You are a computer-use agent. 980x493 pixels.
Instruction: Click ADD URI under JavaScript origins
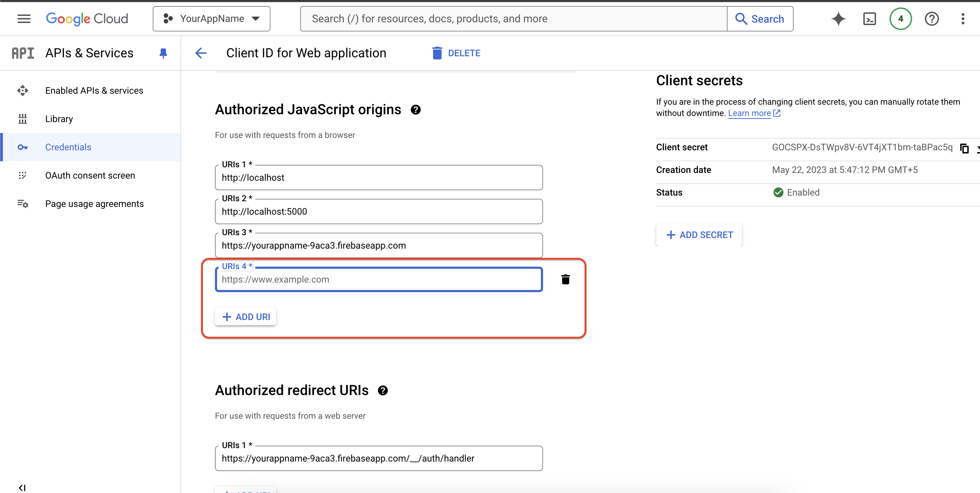[246, 317]
